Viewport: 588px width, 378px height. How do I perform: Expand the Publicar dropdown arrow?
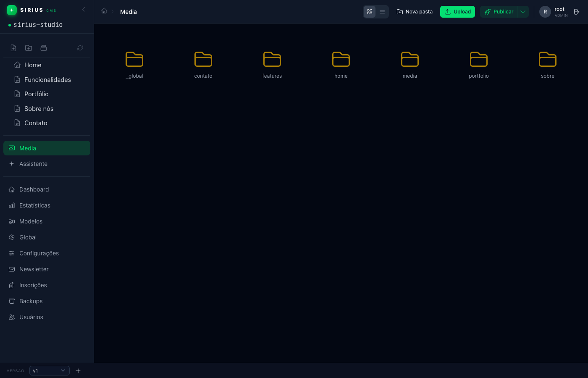(x=523, y=12)
